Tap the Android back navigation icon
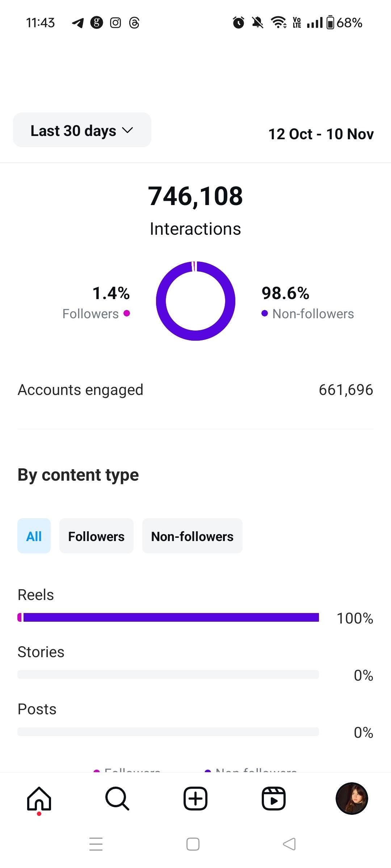 point(289,844)
